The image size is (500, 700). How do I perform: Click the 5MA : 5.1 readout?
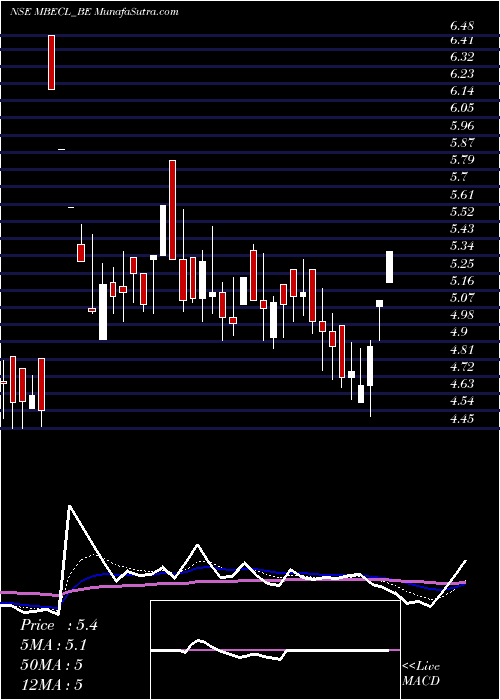[53, 645]
